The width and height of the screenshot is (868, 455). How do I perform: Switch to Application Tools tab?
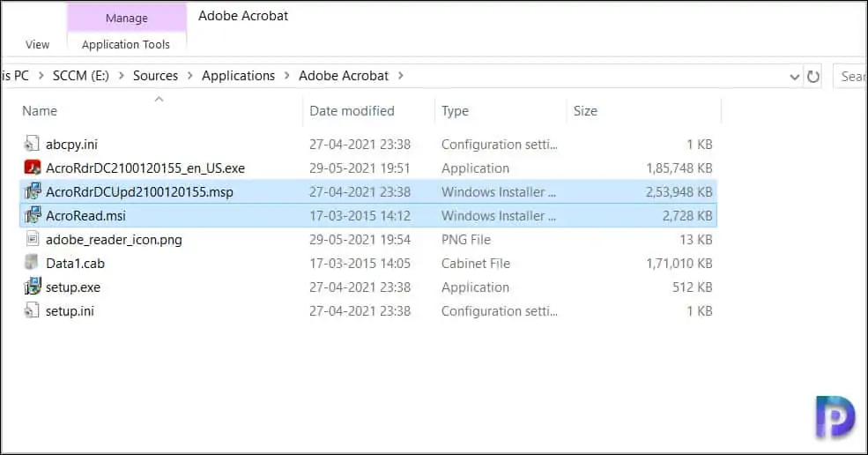[x=126, y=44]
